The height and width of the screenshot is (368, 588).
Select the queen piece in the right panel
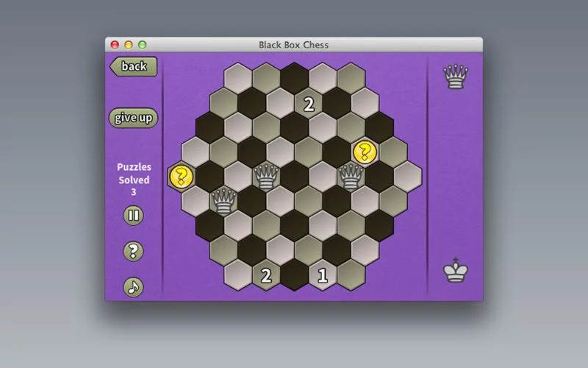(x=456, y=77)
